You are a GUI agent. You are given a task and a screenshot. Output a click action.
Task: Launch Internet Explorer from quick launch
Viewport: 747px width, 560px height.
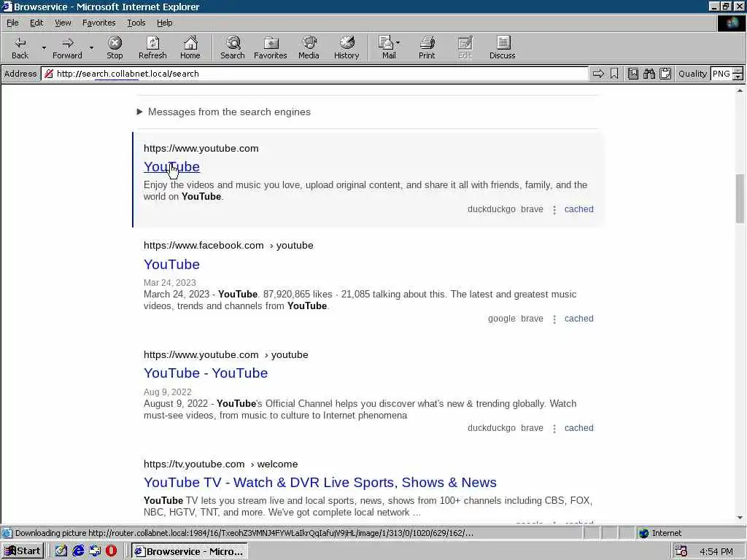coord(78,551)
